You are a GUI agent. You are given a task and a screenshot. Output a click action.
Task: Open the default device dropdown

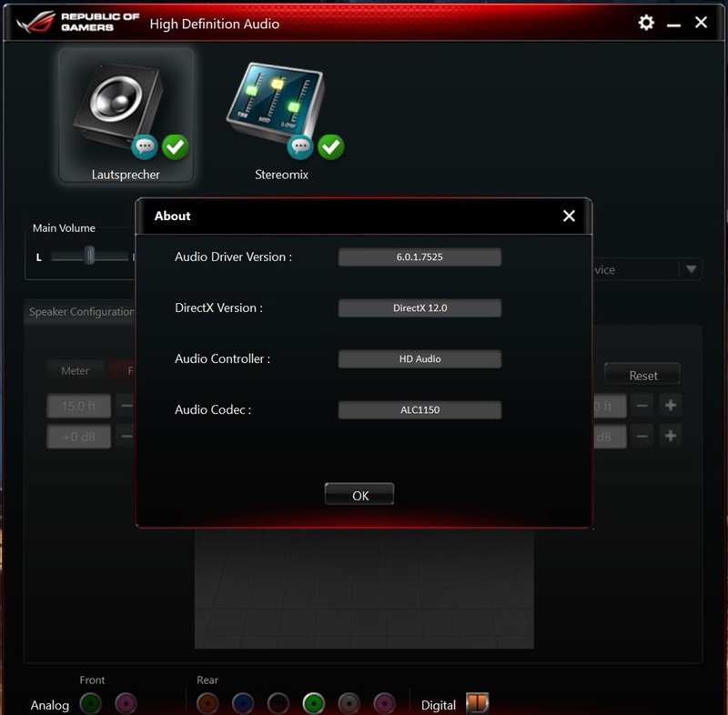689,269
